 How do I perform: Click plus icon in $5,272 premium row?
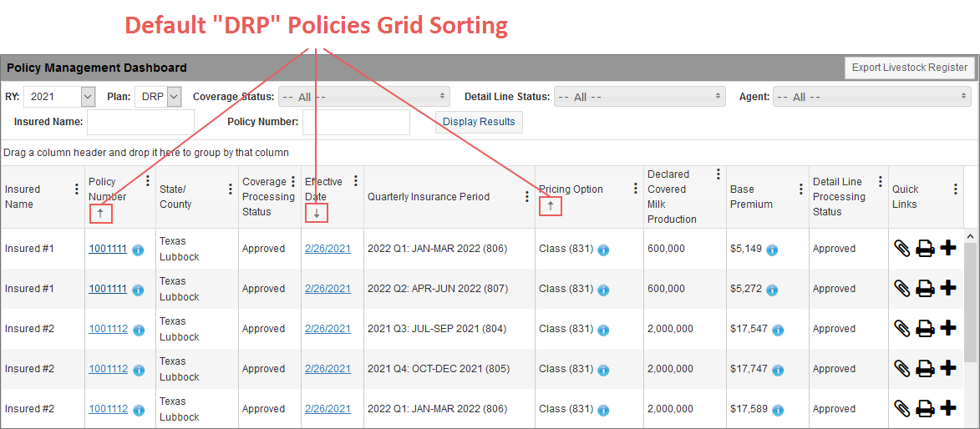pyautogui.click(x=948, y=288)
